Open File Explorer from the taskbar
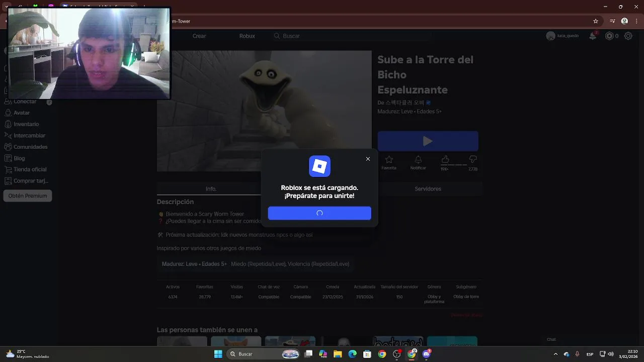The width and height of the screenshot is (644, 362). pyautogui.click(x=338, y=354)
